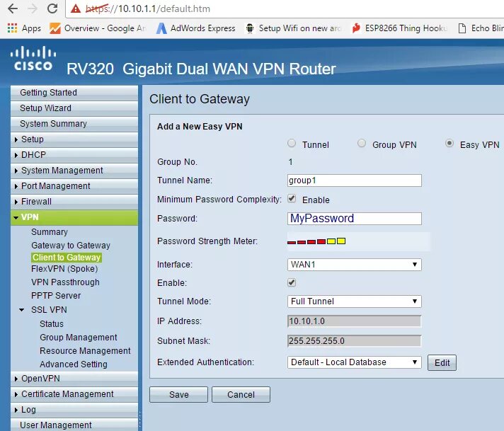Toggle the Enable checkbox below Interface
Screen dimensions: 504x431
coord(292,282)
